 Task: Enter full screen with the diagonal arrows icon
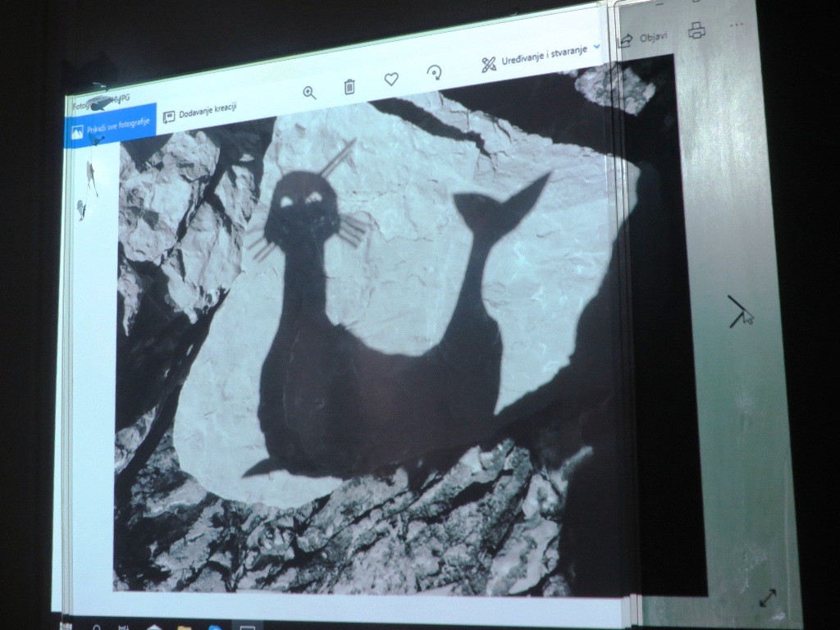[768, 598]
